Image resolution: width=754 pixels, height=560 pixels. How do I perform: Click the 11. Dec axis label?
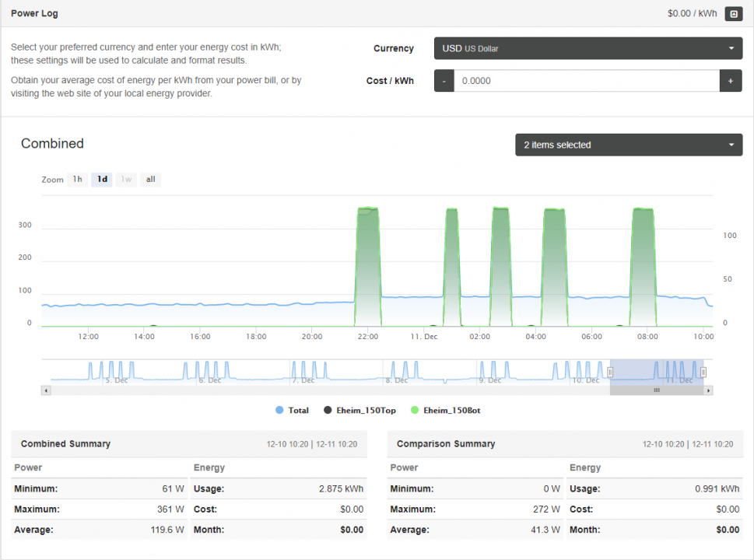tap(424, 337)
